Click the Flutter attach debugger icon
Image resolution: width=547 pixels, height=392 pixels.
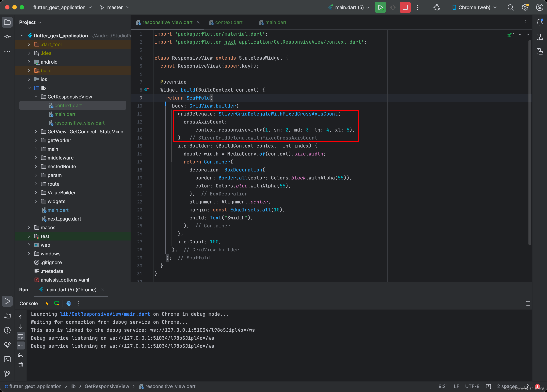[437, 7]
